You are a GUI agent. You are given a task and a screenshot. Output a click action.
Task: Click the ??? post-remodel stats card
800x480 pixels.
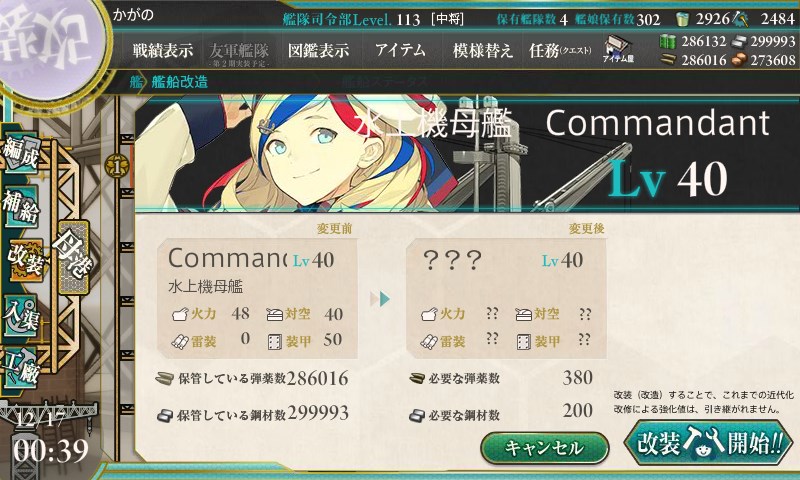coord(506,298)
